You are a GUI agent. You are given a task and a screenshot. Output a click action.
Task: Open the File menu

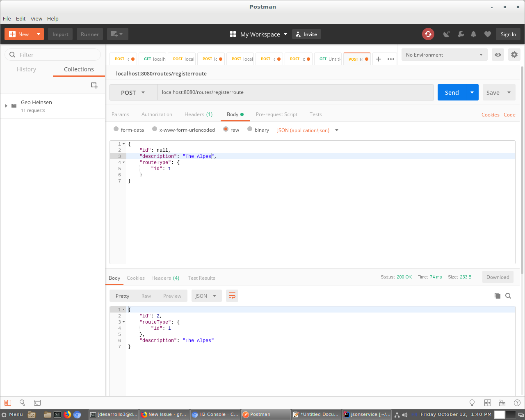pyautogui.click(x=7, y=18)
